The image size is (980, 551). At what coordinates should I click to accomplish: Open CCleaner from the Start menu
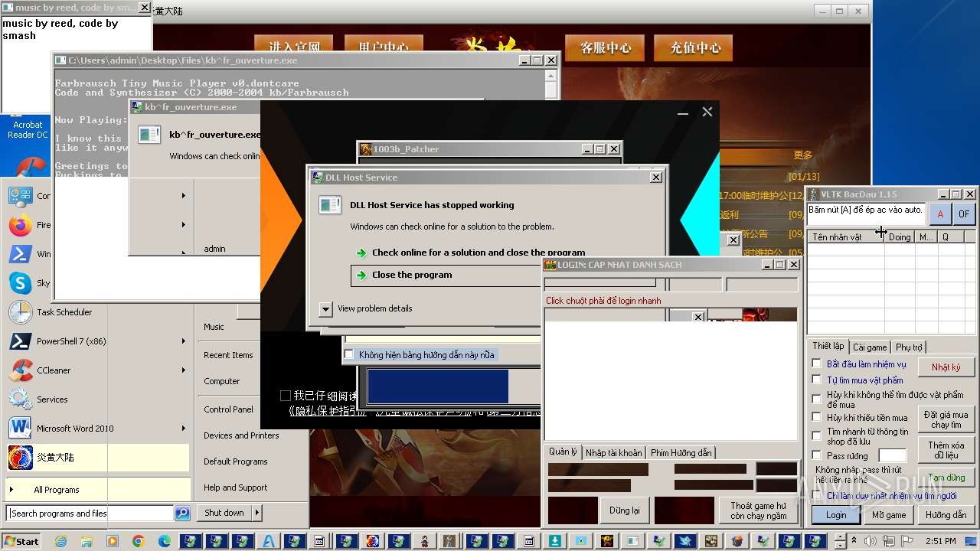[21, 370]
